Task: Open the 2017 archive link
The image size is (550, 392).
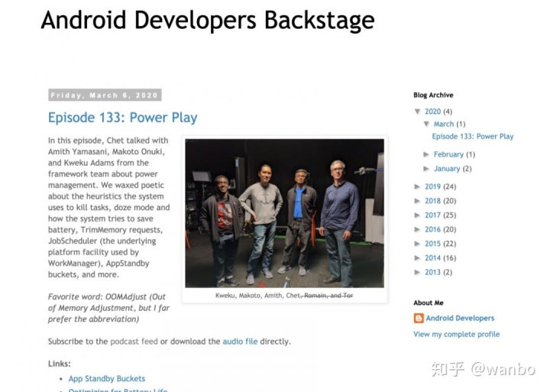Action: point(432,215)
